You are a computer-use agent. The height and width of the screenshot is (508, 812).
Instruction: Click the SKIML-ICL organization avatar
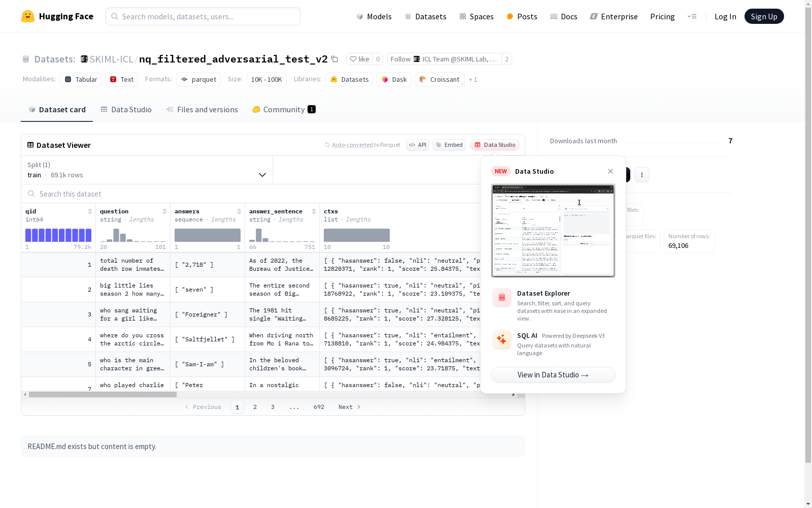coord(84,59)
